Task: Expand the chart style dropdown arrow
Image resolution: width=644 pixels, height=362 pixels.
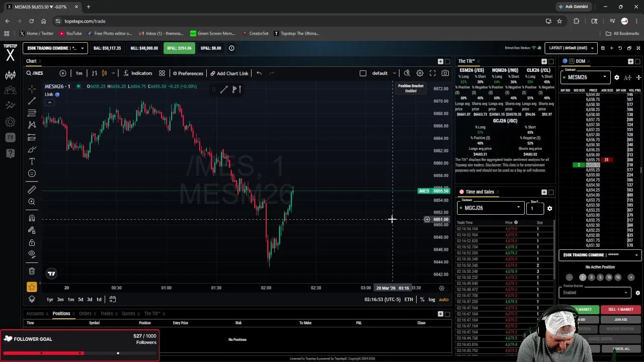Action: click(113, 73)
